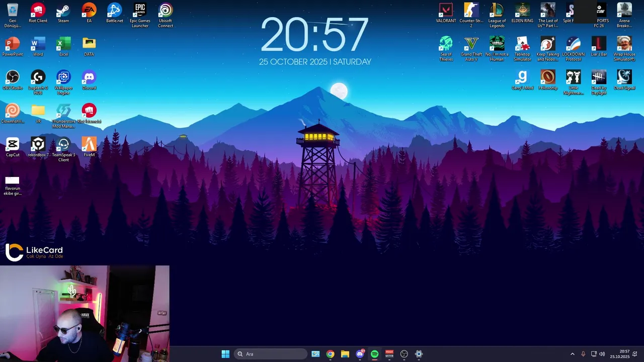
Task: Open the taskbar clock showing 25.10.2025
Action: 620,354
